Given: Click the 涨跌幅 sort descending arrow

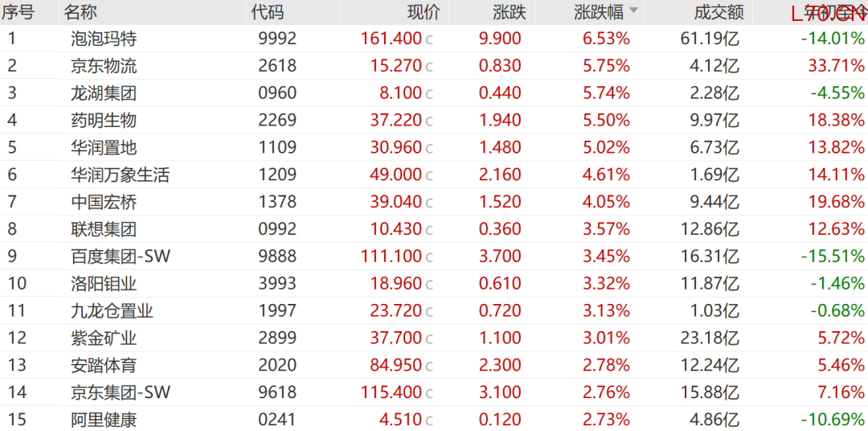Looking at the screenshot, I should 633,11.
